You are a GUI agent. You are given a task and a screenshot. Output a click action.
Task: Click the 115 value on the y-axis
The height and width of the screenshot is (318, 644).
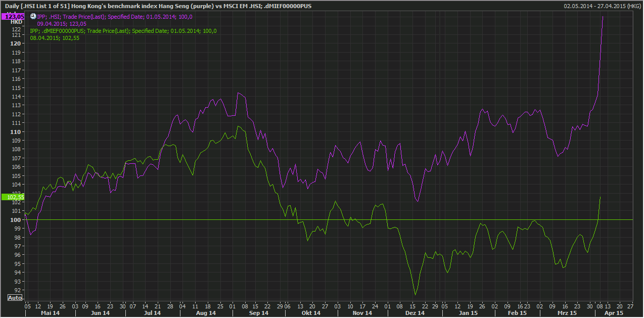pos(17,87)
